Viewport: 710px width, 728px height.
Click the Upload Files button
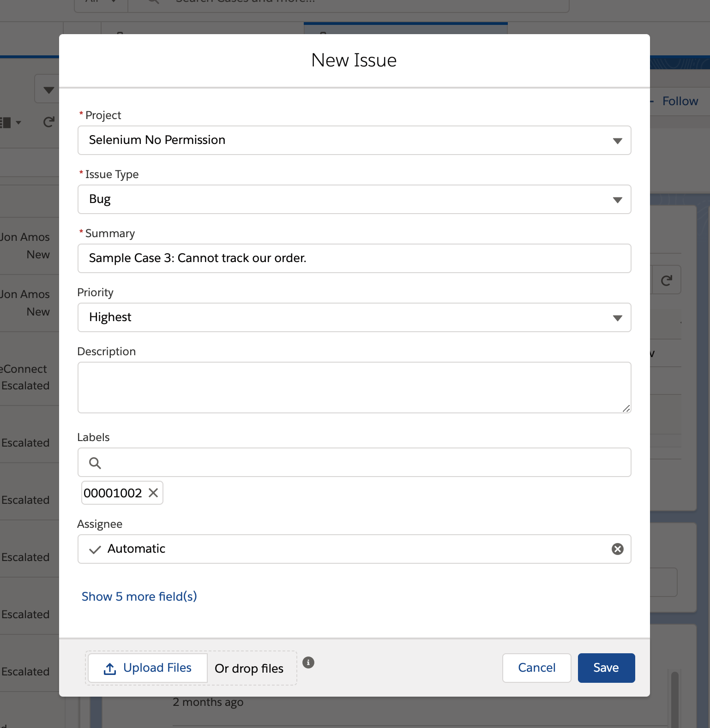click(x=148, y=668)
